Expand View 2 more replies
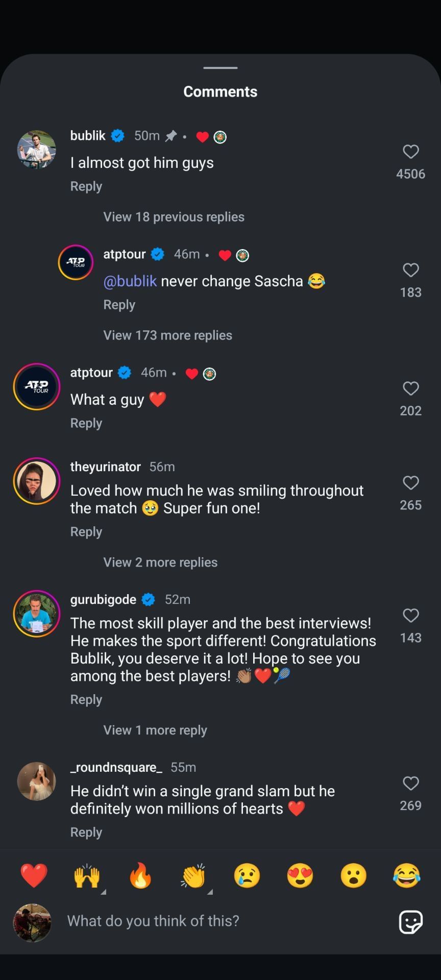441x980 pixels. tap(160, 562)
